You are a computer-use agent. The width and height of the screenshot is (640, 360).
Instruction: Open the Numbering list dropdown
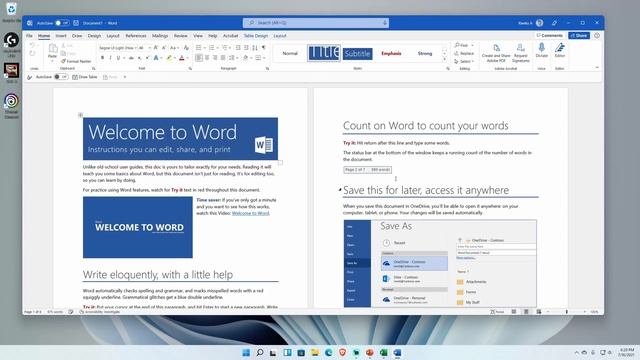tap(218, 48)
